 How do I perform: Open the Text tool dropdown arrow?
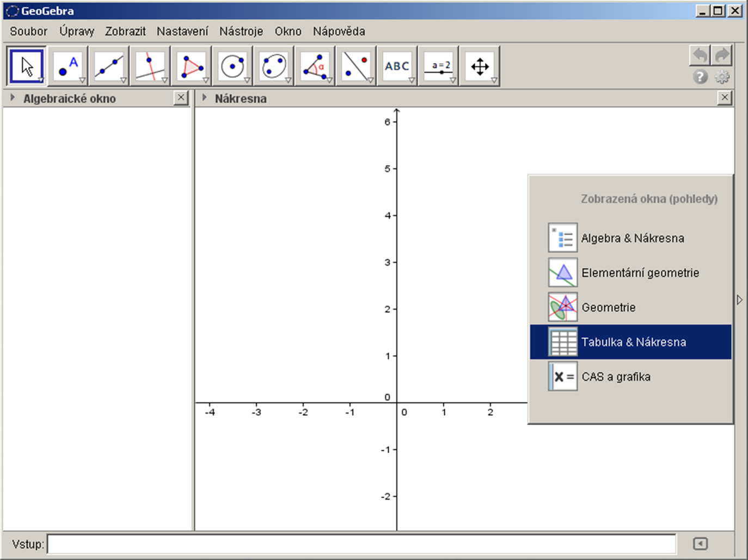tap(412, 80)
